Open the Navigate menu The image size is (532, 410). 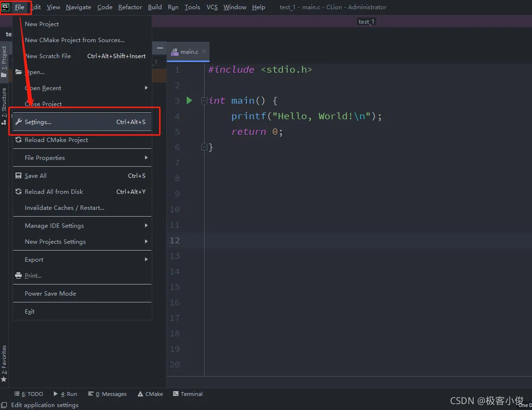coord(79,7)
